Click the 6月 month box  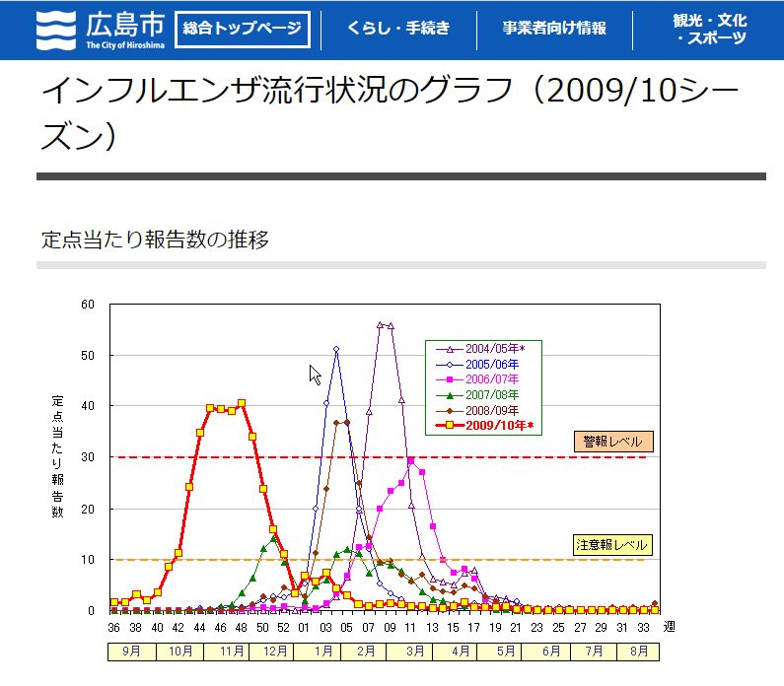(547, 652)
